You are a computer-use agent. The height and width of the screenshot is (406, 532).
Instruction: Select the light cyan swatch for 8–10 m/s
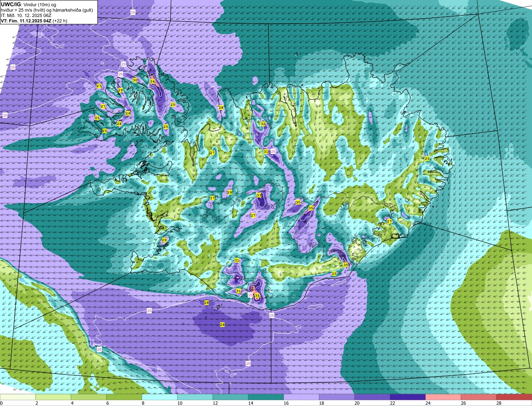[x=160, y=397]
